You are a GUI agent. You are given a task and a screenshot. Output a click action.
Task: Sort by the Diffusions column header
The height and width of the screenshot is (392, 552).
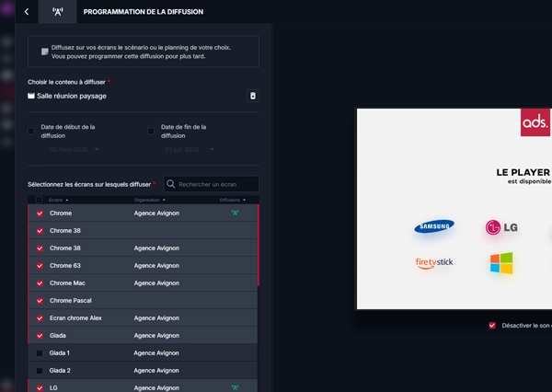(x=233, y=200)
